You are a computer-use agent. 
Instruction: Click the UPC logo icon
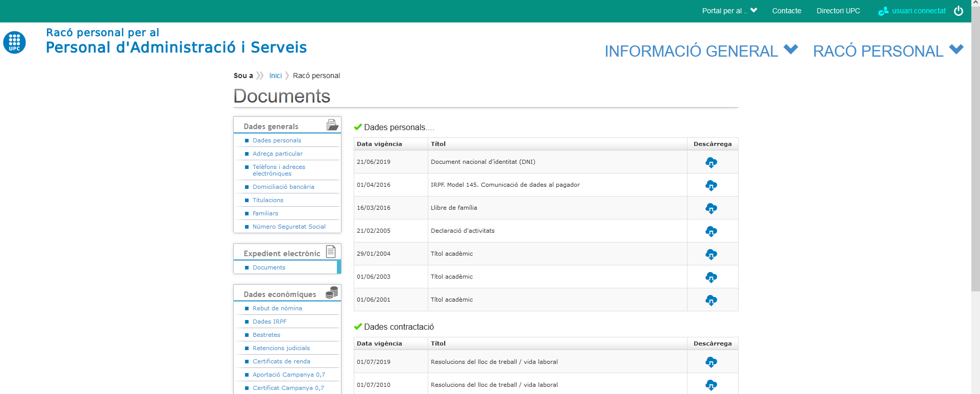[14, 42]
